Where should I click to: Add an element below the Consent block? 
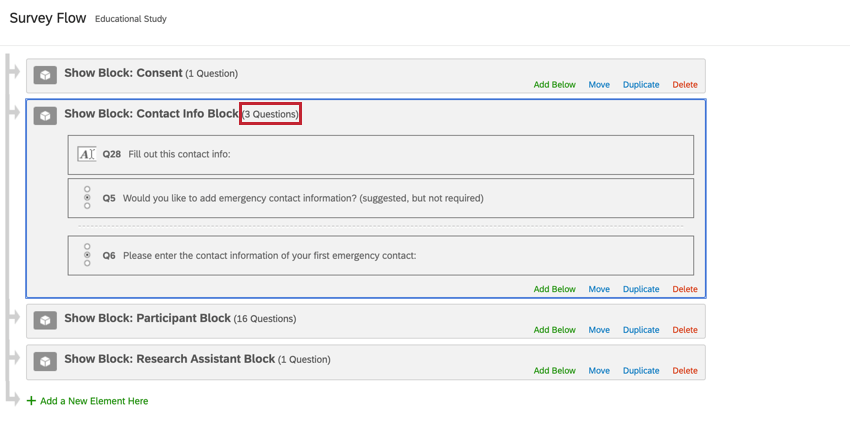coord(554,85)
